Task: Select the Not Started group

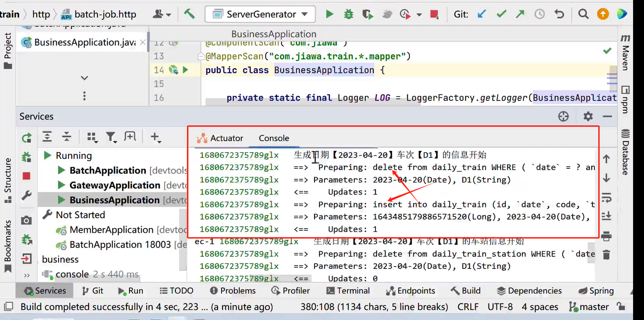Action: point(80,215)
